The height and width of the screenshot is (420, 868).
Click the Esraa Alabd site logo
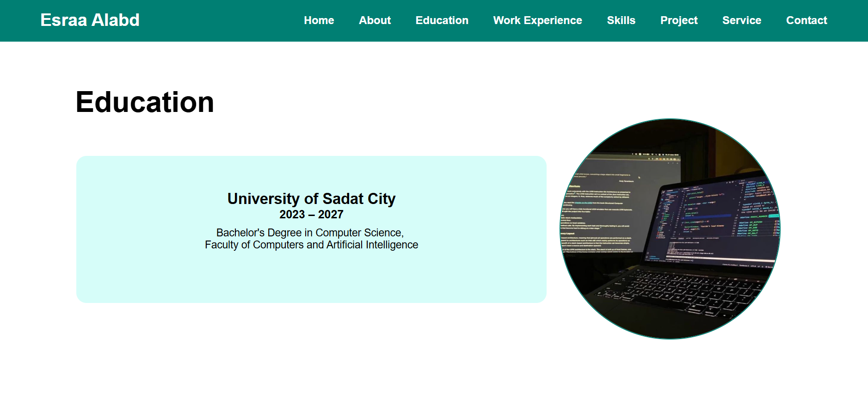[90, 20]
